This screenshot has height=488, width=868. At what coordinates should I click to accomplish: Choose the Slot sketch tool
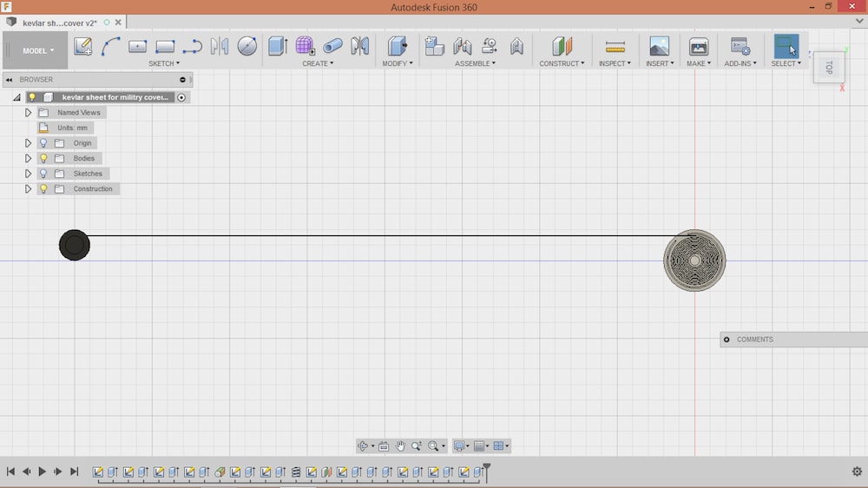(192, 47)
